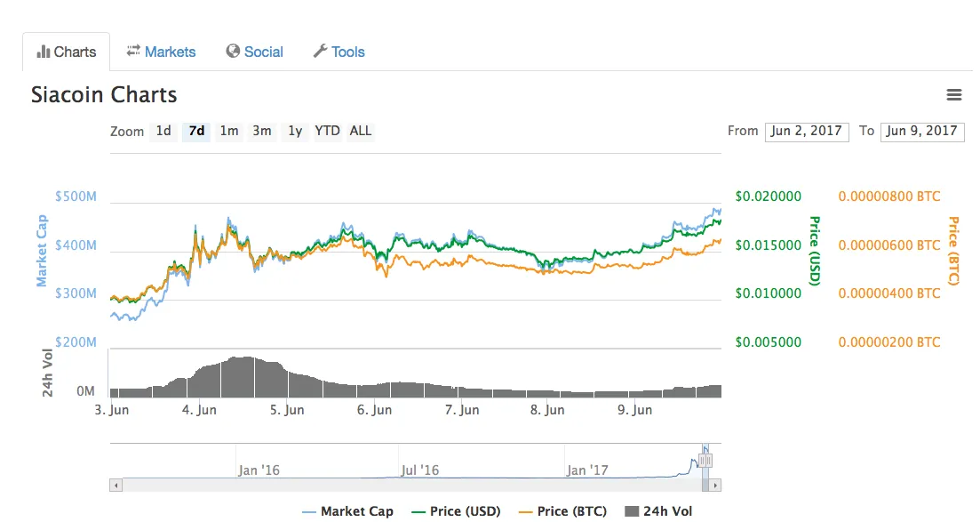
Task: Click the exchange arrows icon beside Markets
Action: 133,51
